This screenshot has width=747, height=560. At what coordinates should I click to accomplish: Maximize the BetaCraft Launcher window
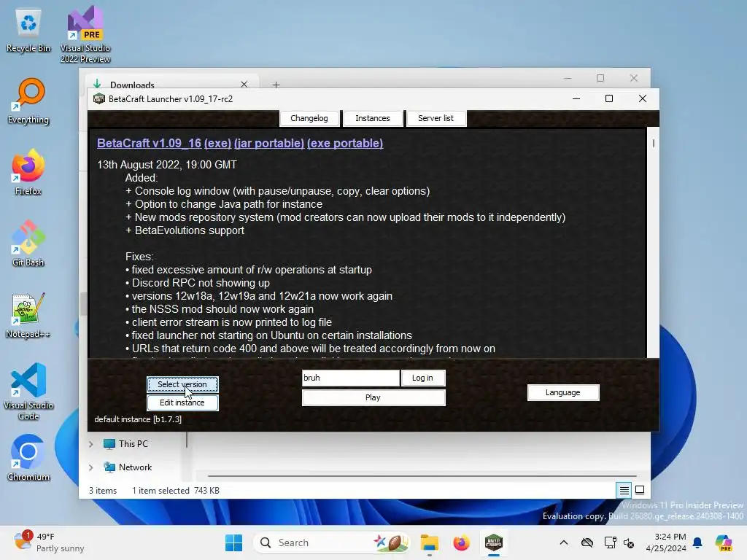click(609, 98)
